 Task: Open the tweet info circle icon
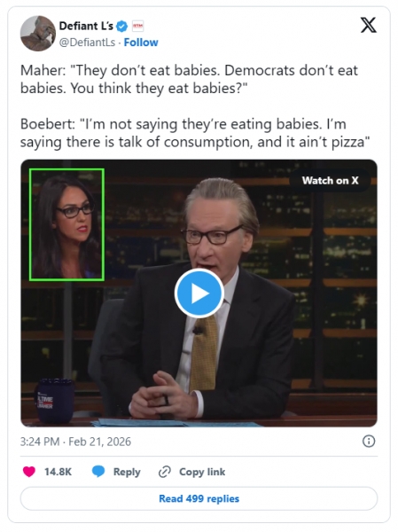pos(369,441)
